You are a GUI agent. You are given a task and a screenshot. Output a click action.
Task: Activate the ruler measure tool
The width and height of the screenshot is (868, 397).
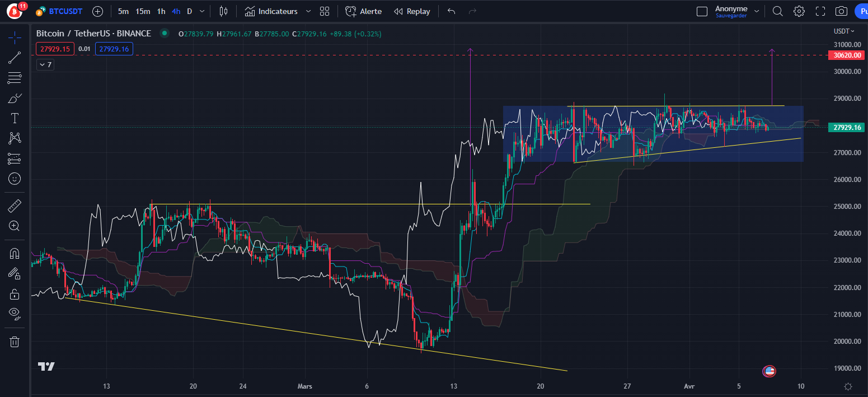tap(14, 205)
